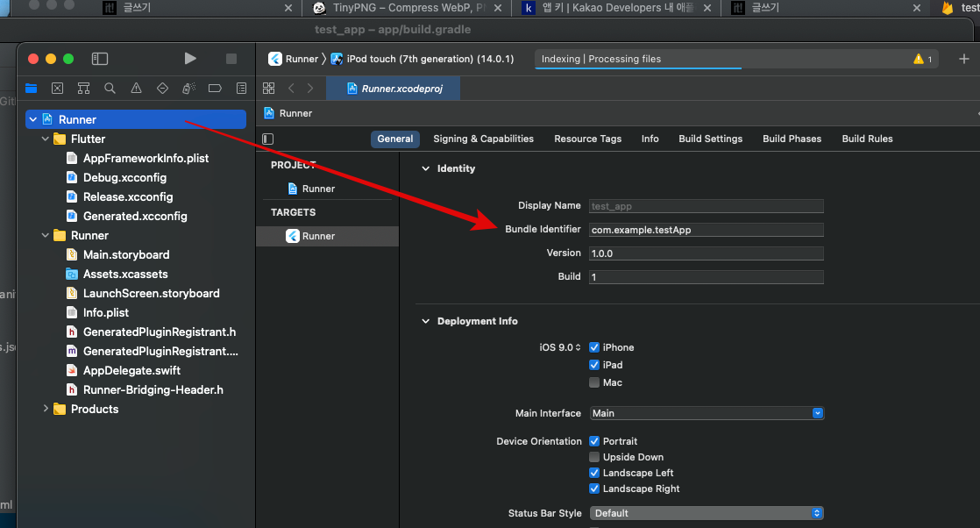Open the Main Interface dropdown
This screenshot has width=980, height=528.
click(x=707, y=413)
